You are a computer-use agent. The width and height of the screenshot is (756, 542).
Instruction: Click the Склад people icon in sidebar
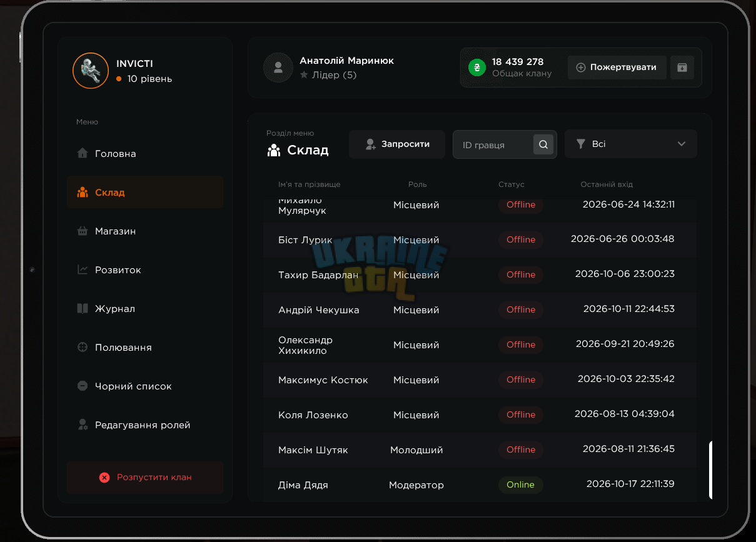(x=82, y=192)
